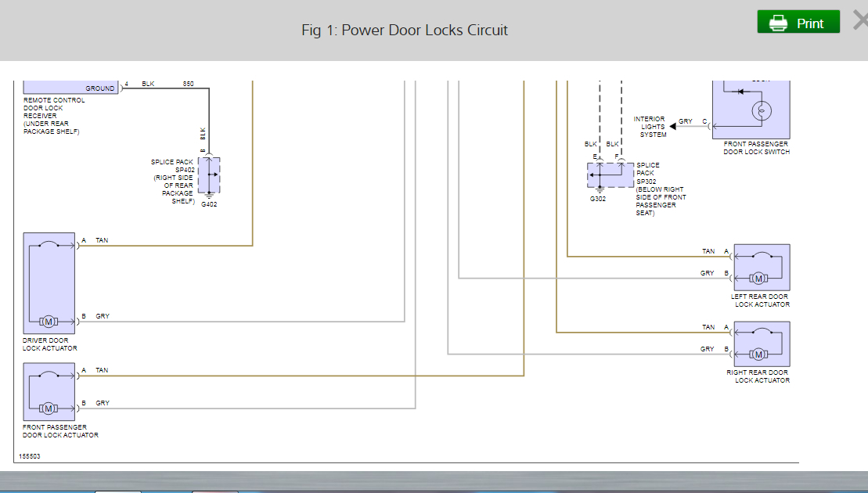Select the Driver Door Lock Actuator box
868x493 pixels.
(x=49, y=283)
